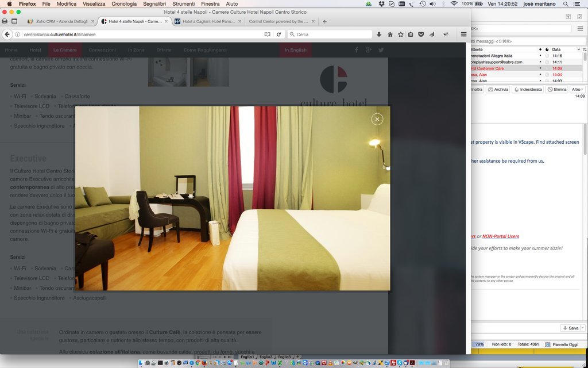This screenshot has width=588, height=368.
Task: Open Le Camere page in site nav
Action: coord(65,50)
